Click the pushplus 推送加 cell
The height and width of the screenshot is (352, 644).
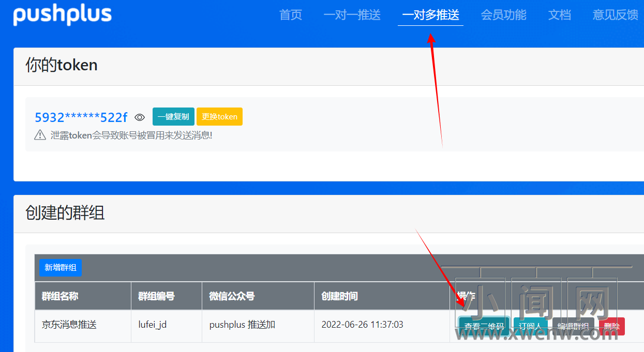tap(258, 325)
